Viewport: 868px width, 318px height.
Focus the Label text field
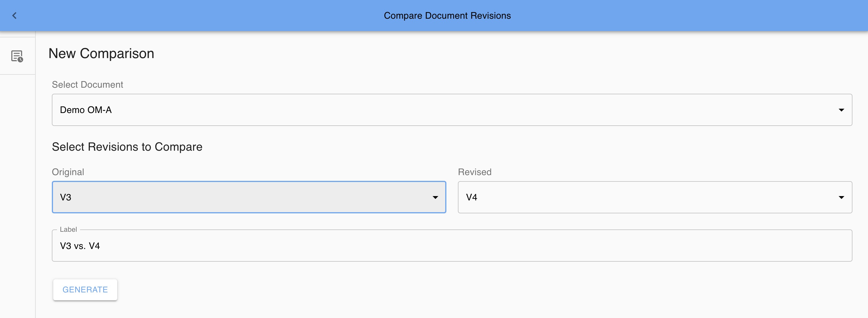click(452, 246)
